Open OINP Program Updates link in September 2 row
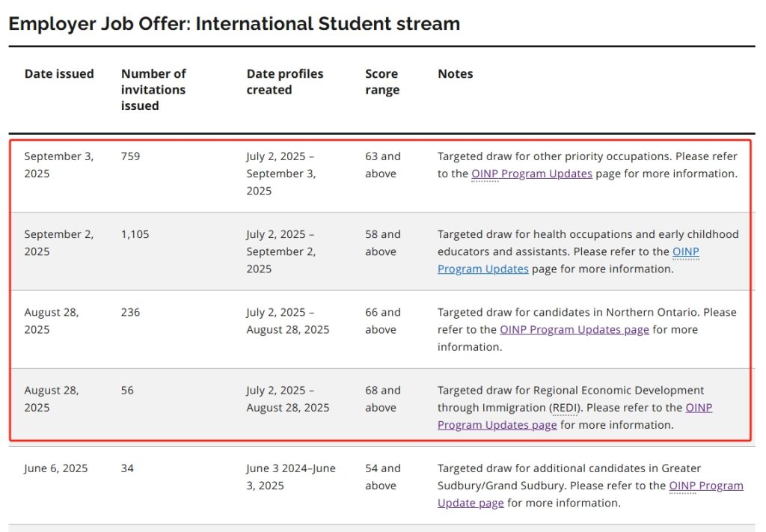 point(685,251)
